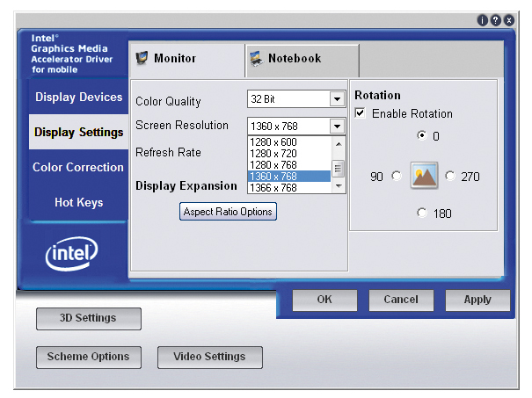Open Video Settings

tap(209, 357)
